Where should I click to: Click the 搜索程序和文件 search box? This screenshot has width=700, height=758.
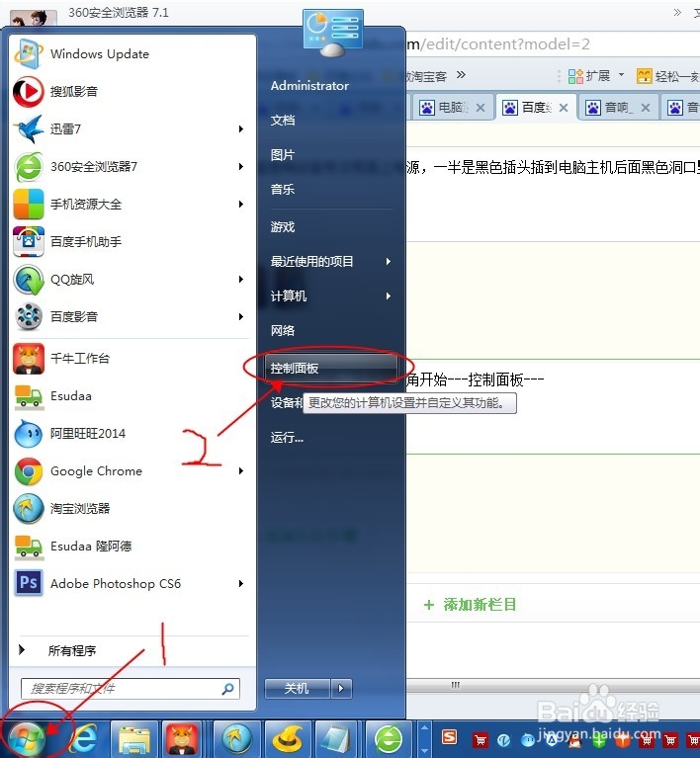click(x=131, y=689)
